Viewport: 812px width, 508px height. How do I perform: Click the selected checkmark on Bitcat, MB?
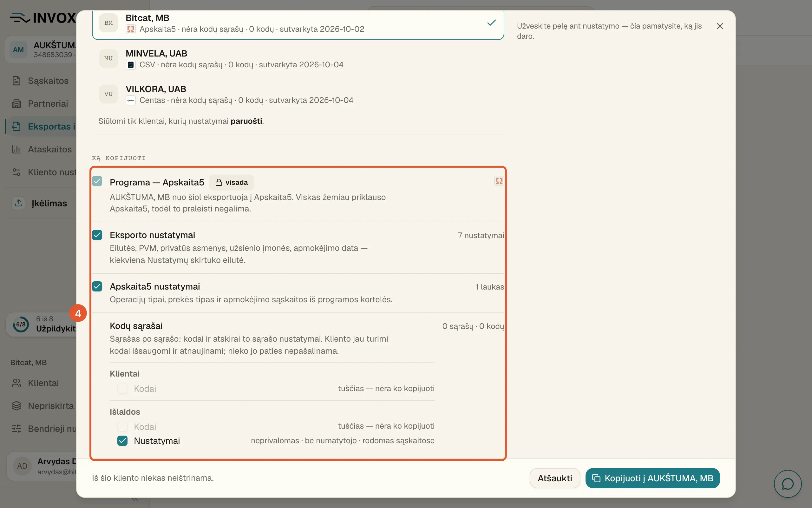[x=491, y=23]
